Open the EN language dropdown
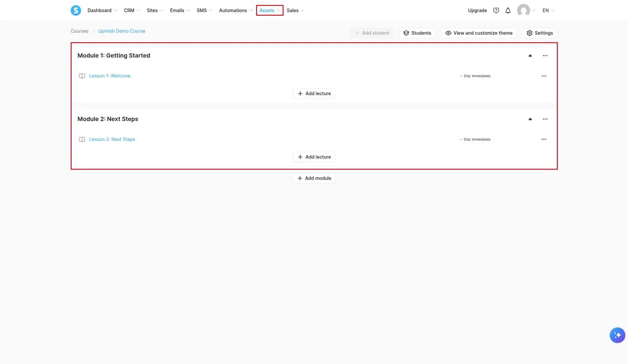The image size is (628, 364). pos(549,10)
